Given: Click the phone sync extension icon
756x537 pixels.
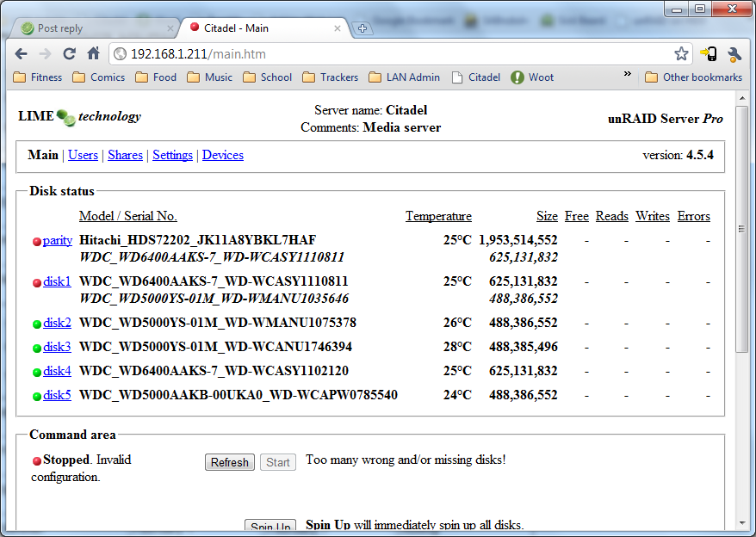Looking at the screenshot, I should 709,53.
